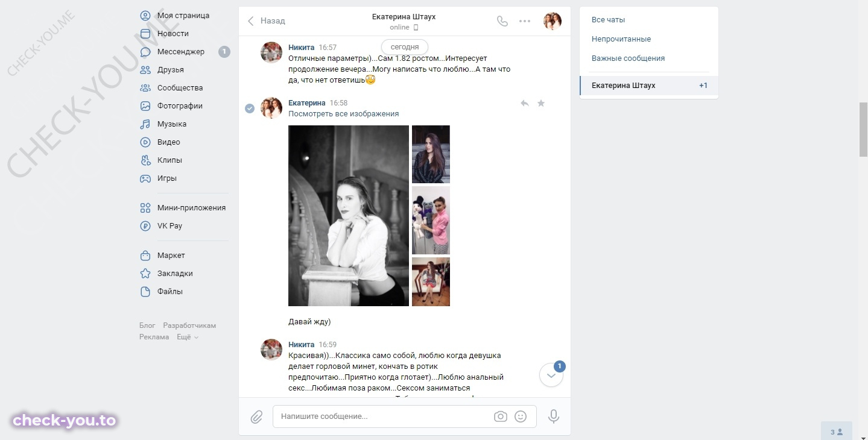Open the emoji smiley picker
The width and height of the screenshot is (868, 440).
tap(521, 416)
